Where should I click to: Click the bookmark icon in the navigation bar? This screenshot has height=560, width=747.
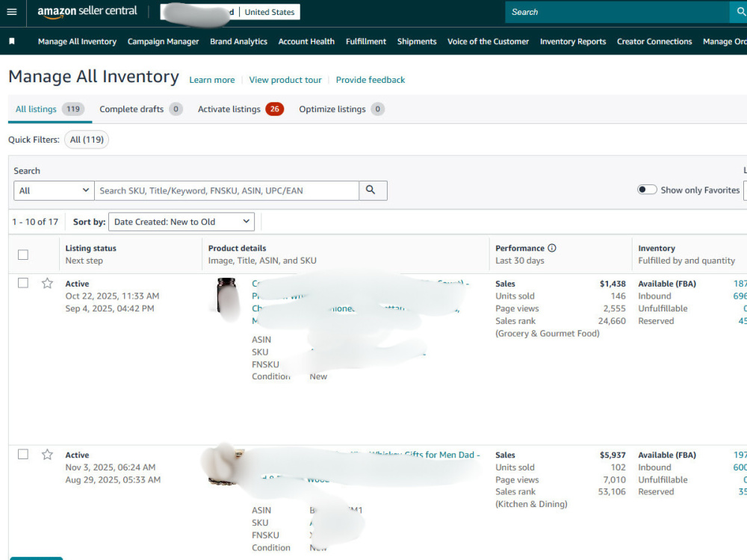(12, 41)
